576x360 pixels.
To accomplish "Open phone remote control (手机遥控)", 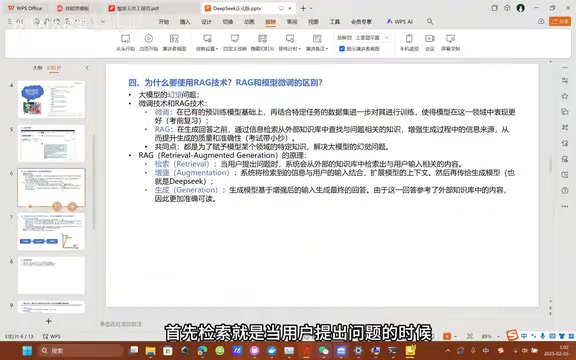I will (x=409, y=43).
